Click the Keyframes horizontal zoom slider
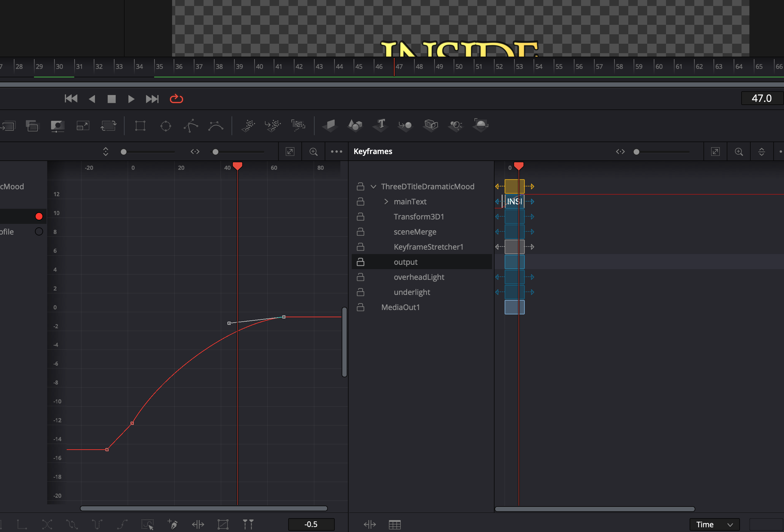Image resolution: width=784 pixels, height=532 pixels. click(661, 152)
